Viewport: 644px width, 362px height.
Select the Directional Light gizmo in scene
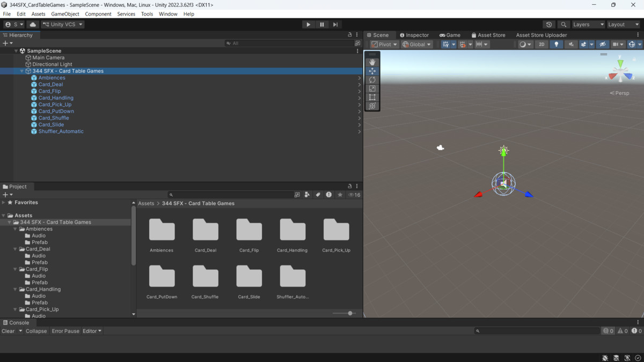tap(503, 151)
